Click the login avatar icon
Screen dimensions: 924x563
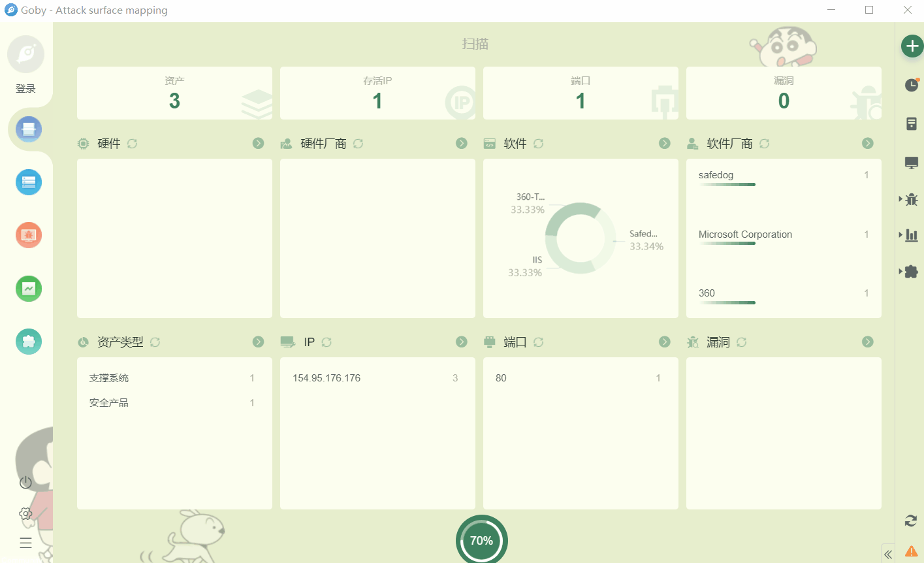pyautogui.click(x=26, y=54)
